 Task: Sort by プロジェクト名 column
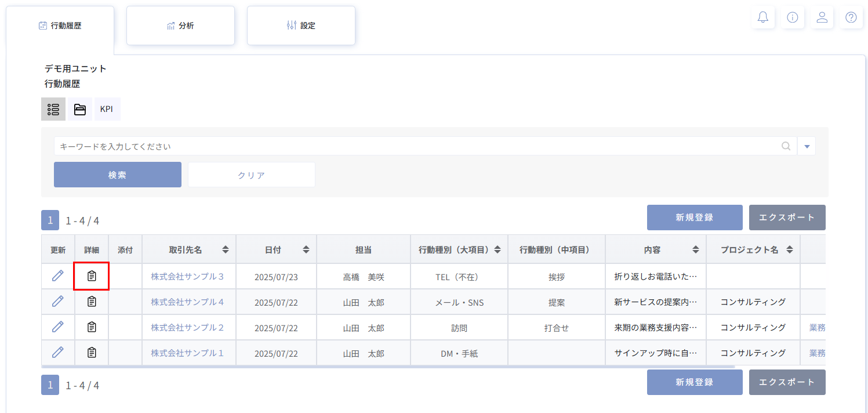tap(790, 250)
